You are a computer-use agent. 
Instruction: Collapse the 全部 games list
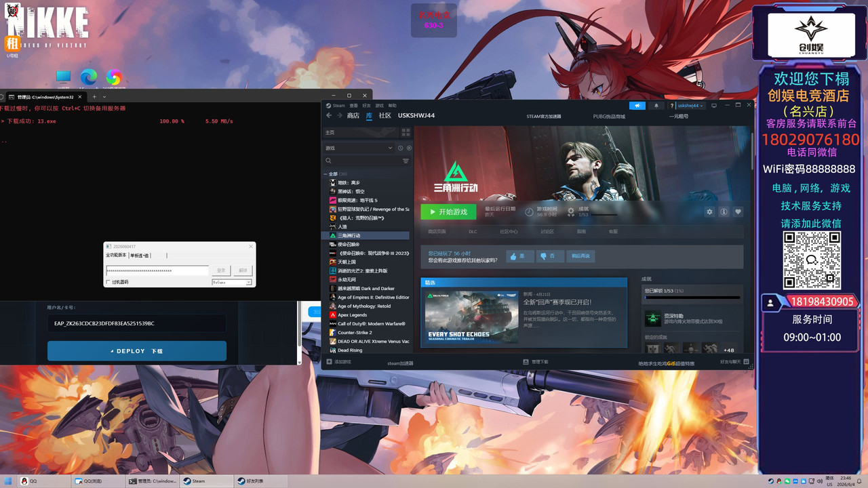pyautogui.click(x=324, y=174)
